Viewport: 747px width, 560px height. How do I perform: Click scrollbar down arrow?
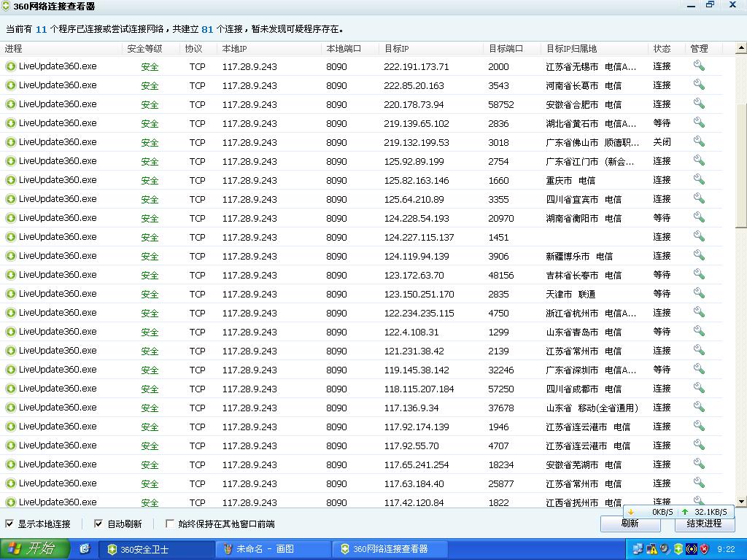[x=741, y=502]
